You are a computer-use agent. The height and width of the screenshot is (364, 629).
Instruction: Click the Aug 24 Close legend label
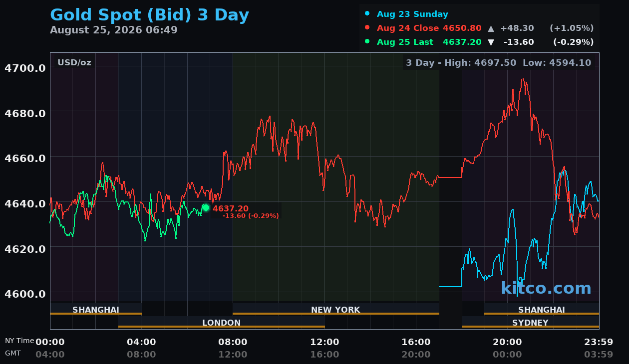point(408,28)
